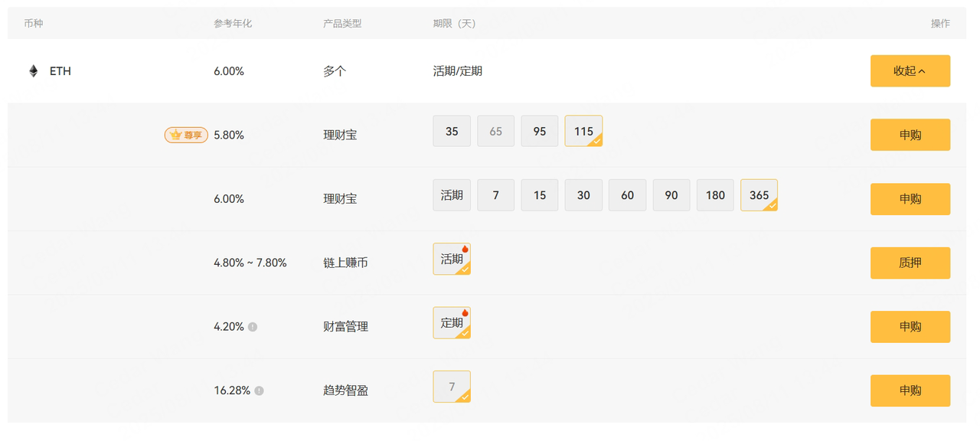980x441 pixels.
Task: Click the ETH coin icon
Action: tap(34, 71)
